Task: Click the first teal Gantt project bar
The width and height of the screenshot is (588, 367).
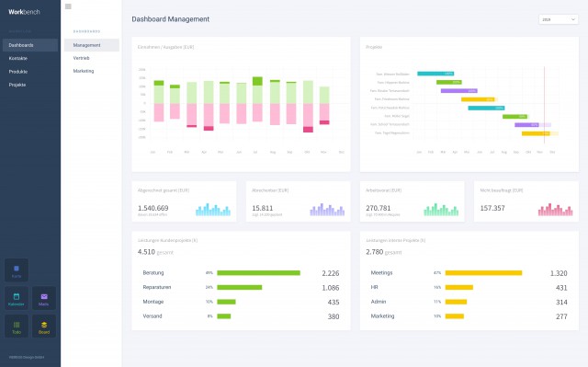Action: coord(435,74)
